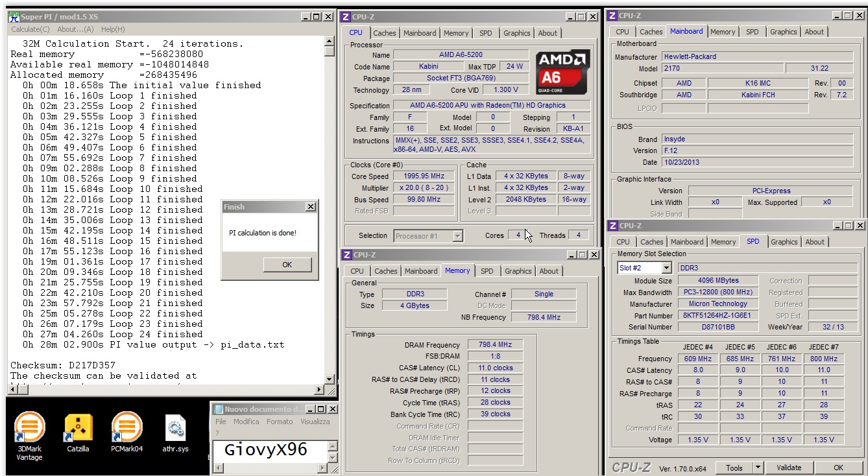
Task: Switch to SPD tab in CPU-Z processor window
Action: 485,33
